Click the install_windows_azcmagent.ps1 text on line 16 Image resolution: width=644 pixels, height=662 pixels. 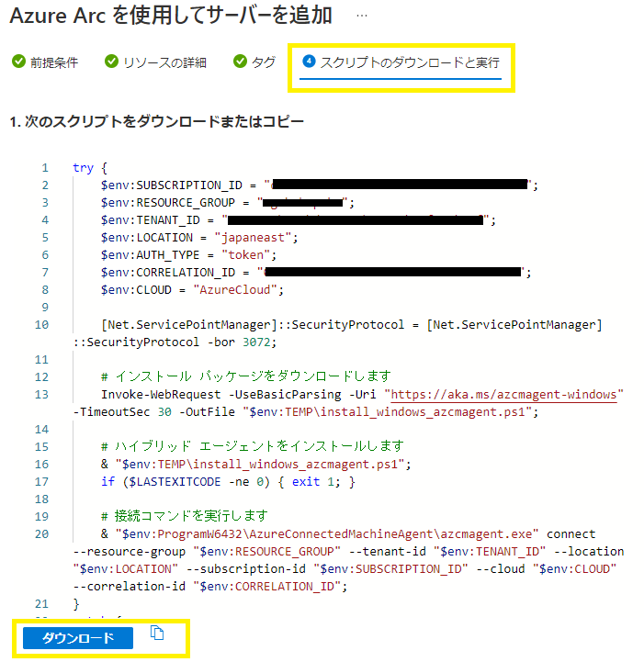pyautogui.click(x=296, y=465)
